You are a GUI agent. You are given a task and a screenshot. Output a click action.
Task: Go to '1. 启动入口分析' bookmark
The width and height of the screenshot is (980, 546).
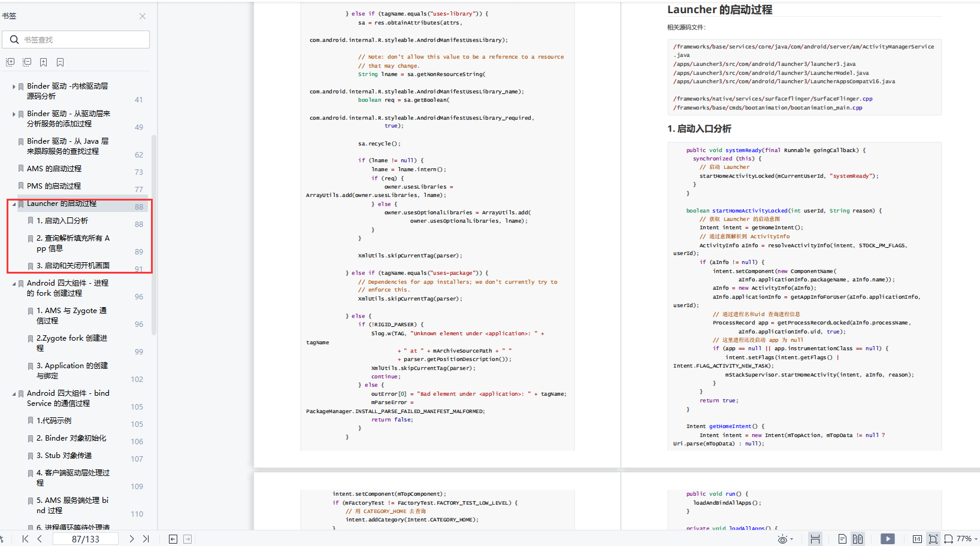click(62, 221)
